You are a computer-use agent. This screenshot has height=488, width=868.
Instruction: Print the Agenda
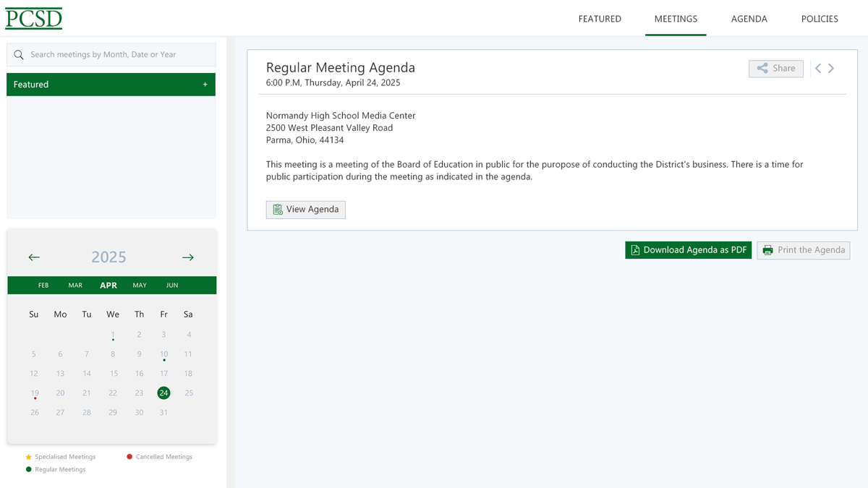(x=803, y=250)
